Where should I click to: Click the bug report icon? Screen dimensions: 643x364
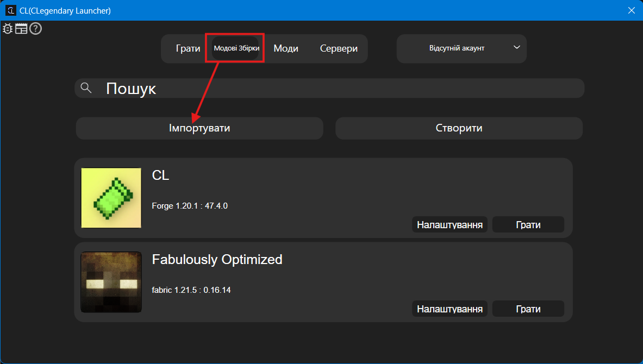point(8,29)
